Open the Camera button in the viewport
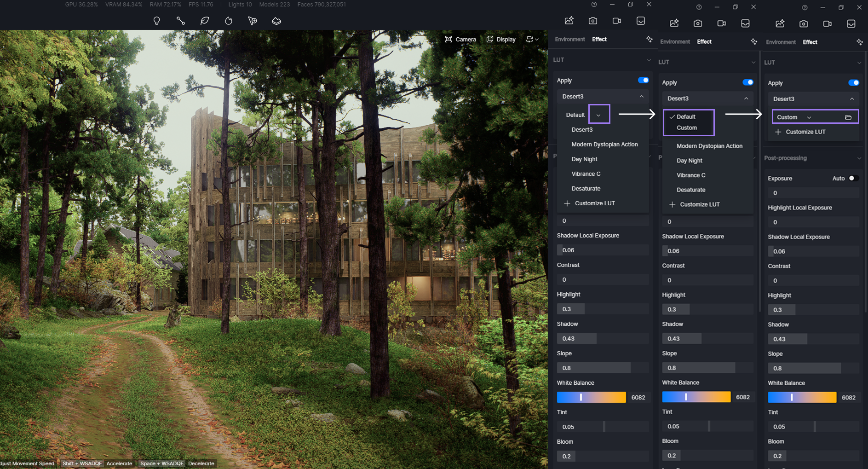Screen dimensions: 868x469 click(460, 40)
